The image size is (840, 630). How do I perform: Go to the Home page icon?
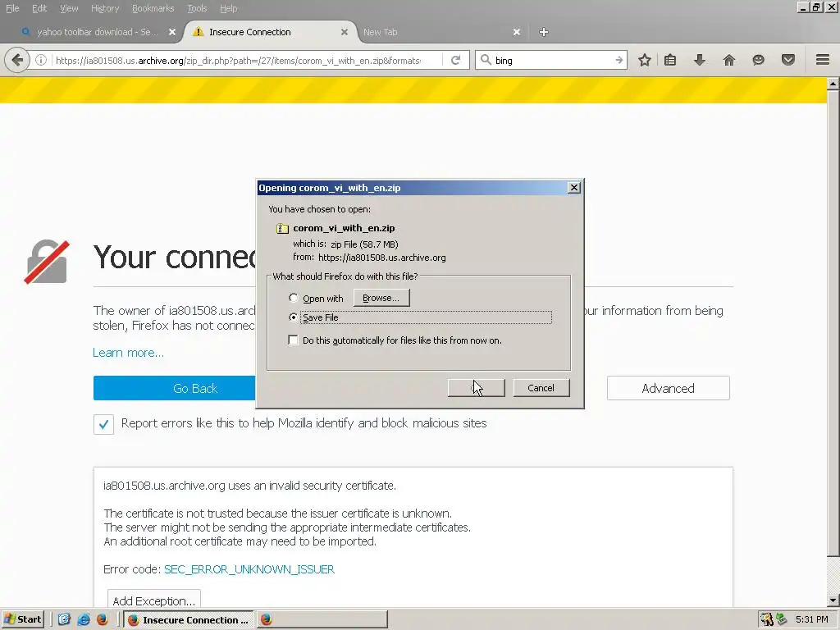729,60
